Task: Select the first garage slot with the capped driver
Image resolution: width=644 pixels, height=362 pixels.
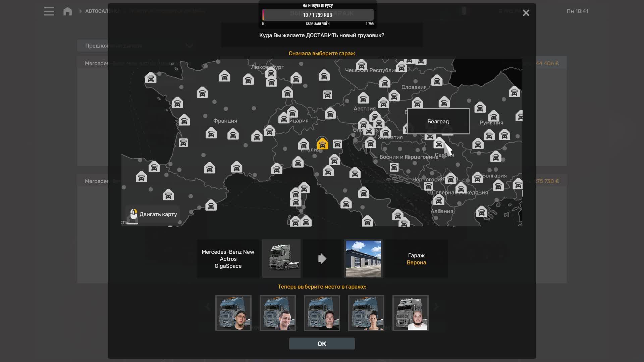Action: pos(233,313)
